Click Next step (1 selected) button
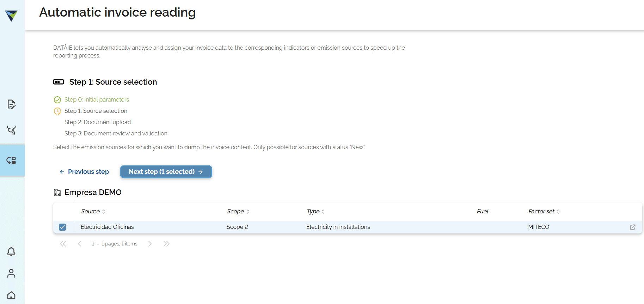 click(x=166, y=172)
